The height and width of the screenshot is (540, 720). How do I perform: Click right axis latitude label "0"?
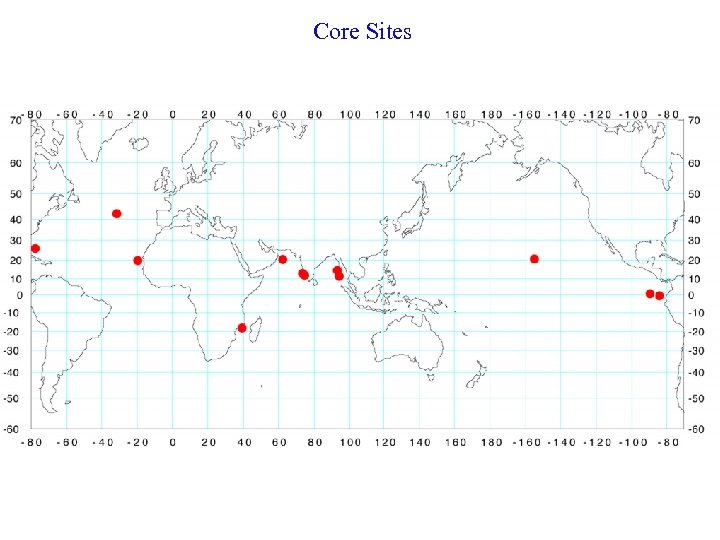[x=691, y=295]
